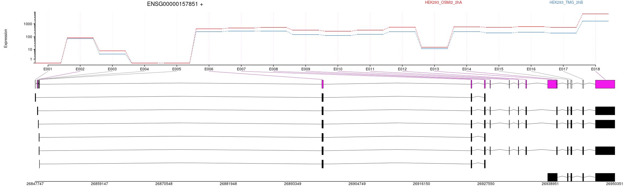This screenshot has height=188, width=644.
Task: Click exon label E006
Action: 209,69
